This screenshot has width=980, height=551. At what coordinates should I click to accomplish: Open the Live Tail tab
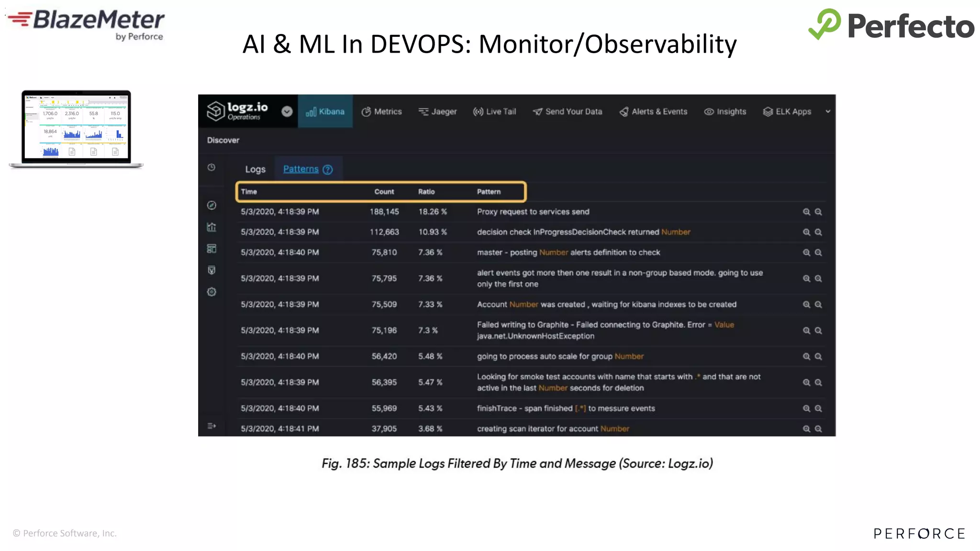pos(494,111)
